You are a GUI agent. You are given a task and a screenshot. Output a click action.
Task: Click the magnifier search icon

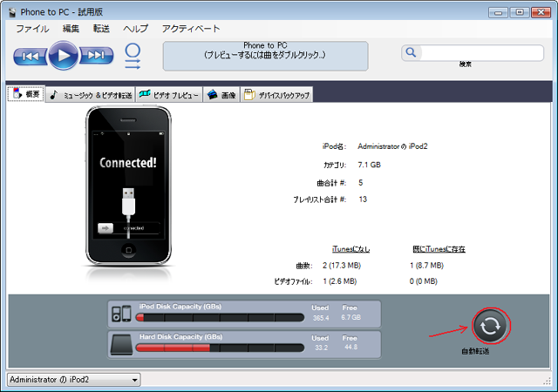tap(411, 52)
